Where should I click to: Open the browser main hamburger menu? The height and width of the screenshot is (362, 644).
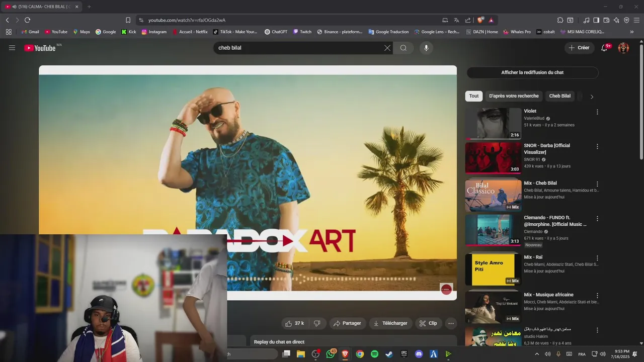[x=636, y=20]
